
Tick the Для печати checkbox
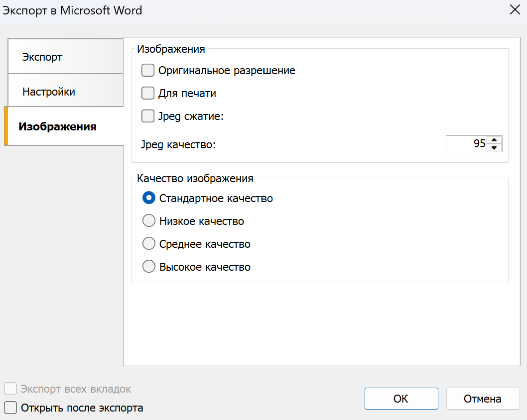point(148,94)
